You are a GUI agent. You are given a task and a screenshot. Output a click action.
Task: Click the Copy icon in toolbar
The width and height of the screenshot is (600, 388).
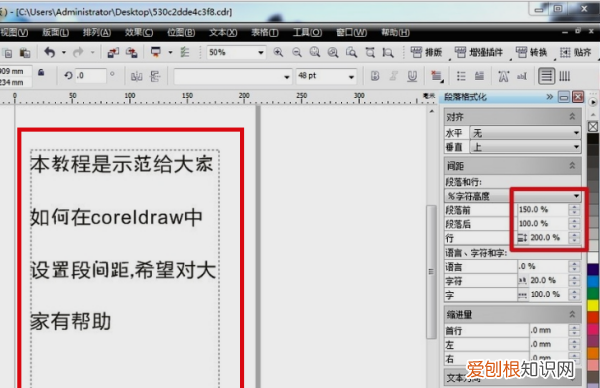coord(8,53)
